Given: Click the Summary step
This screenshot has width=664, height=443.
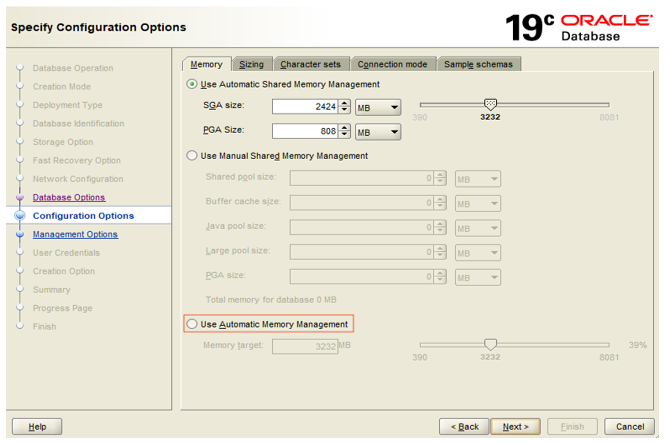Looking at the screenshot, I should [52, 290].
